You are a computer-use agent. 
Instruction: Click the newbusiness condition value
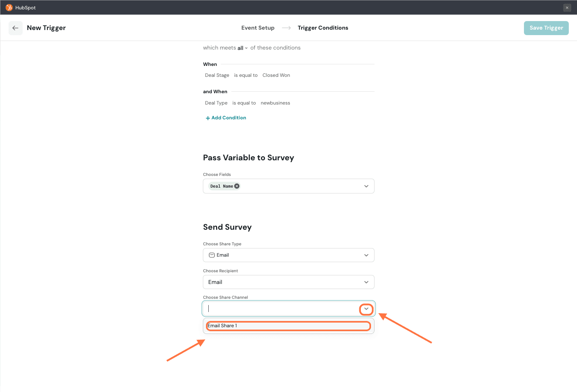click(275, 103)
